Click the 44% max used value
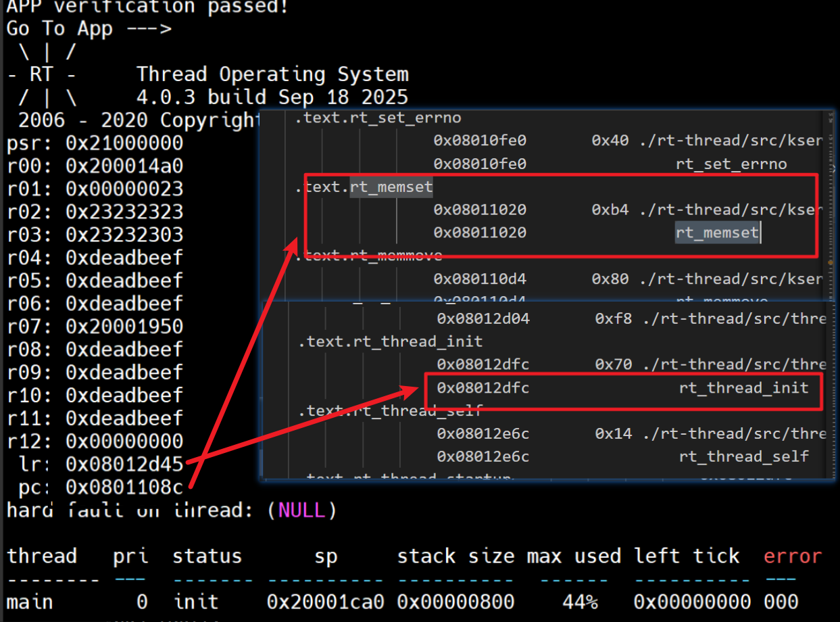The height and width of the screenshot is (622, 840). [x=579, y=602]
